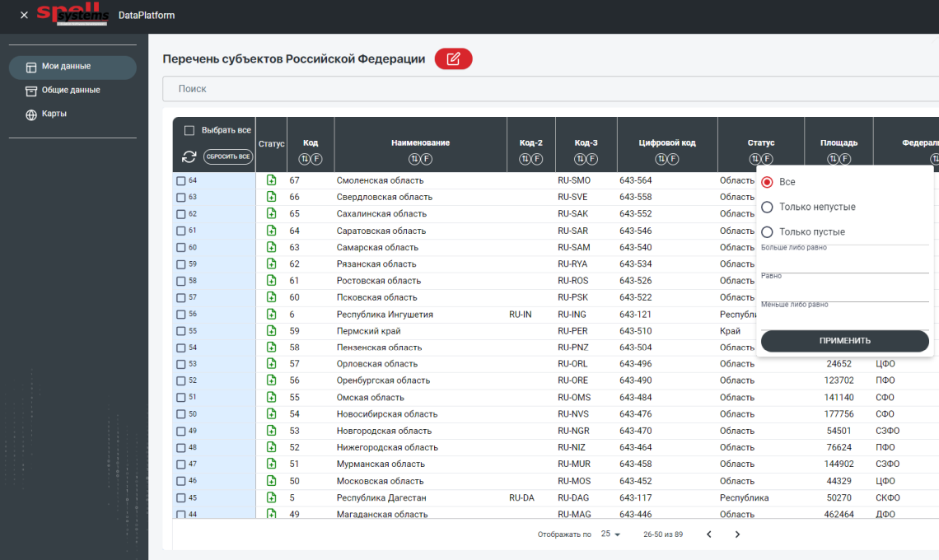Click the area value 123702

839,380
